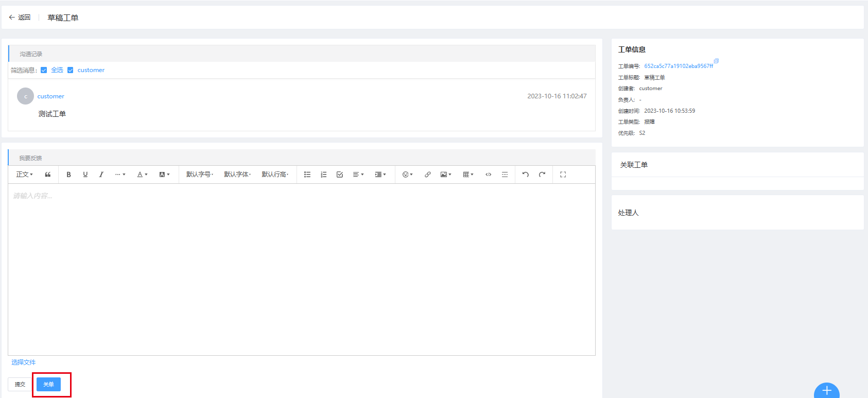Insert a horizontal divider line
Image resolution: width=868 pixels, height=398 pixels.
[505, 175]
